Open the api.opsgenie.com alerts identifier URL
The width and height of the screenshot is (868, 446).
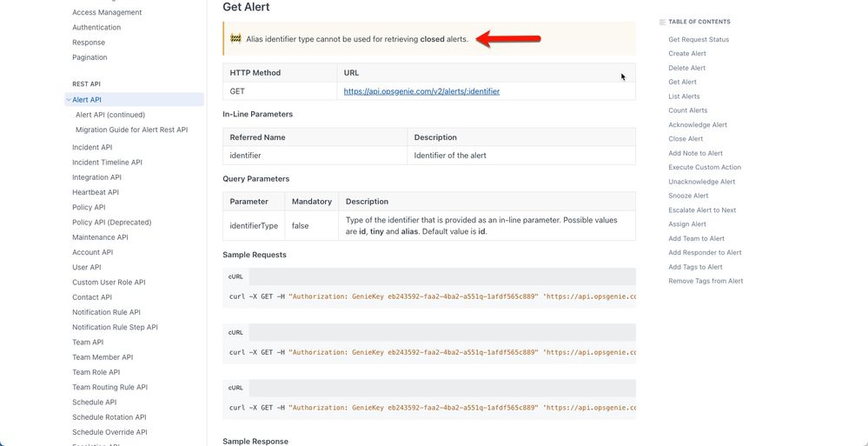[421, 91]
